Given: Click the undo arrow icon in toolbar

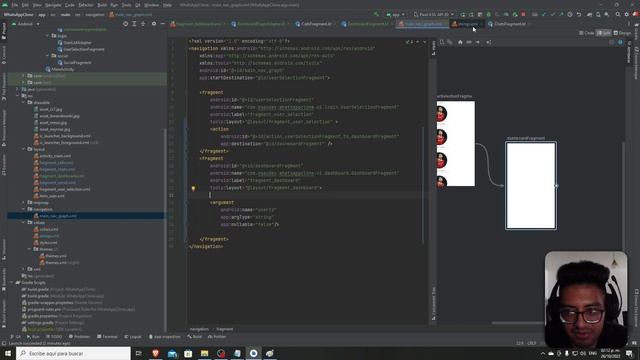Looking at the screenshot, I should (579, 14).
